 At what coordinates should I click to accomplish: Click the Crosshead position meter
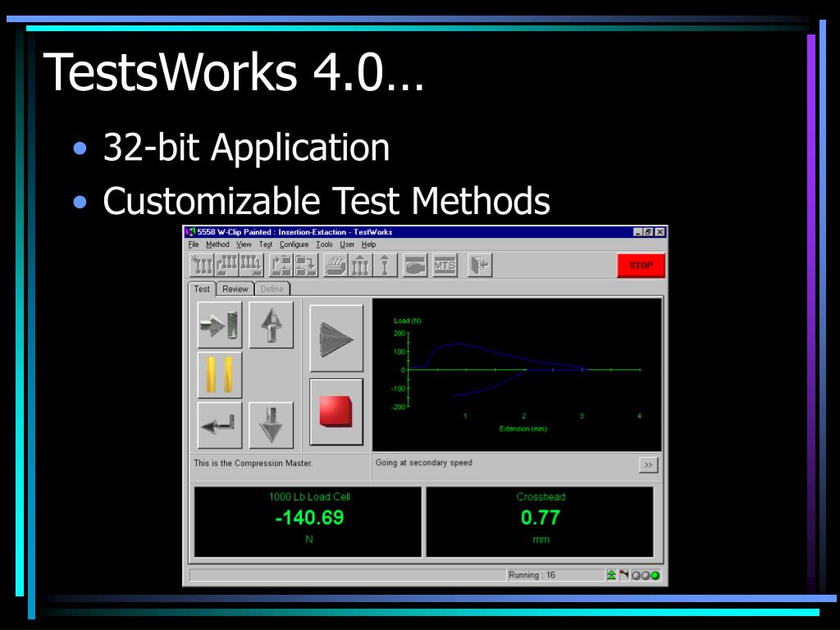540,522
